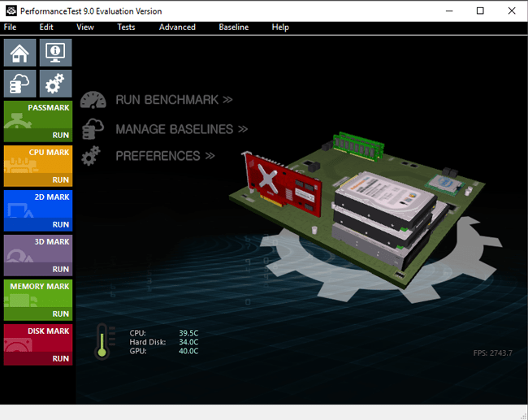The width and height of the screenshot is (528, 420).
Task: Click the RUN BENCHMARK link
Action: (x=174, y=100)
